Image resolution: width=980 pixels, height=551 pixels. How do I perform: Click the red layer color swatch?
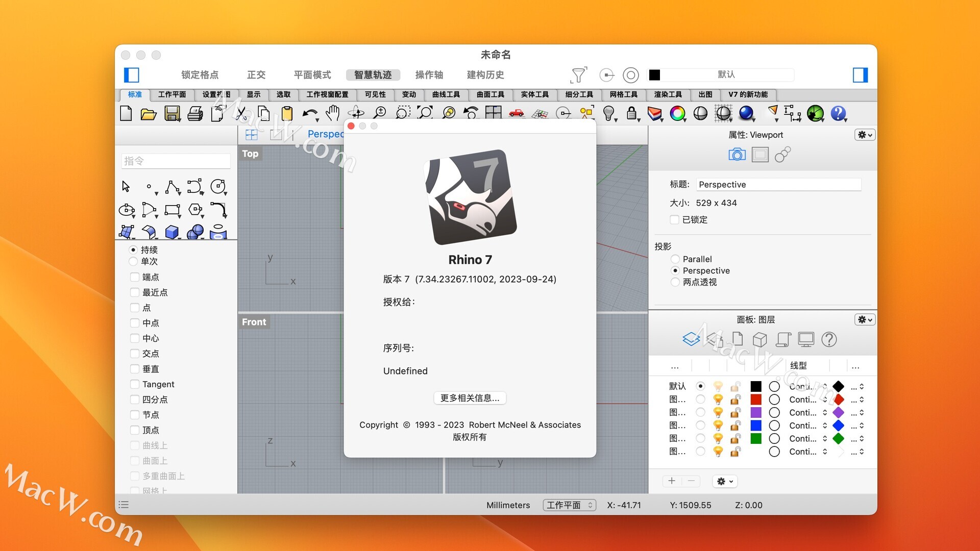click(756, 399)
